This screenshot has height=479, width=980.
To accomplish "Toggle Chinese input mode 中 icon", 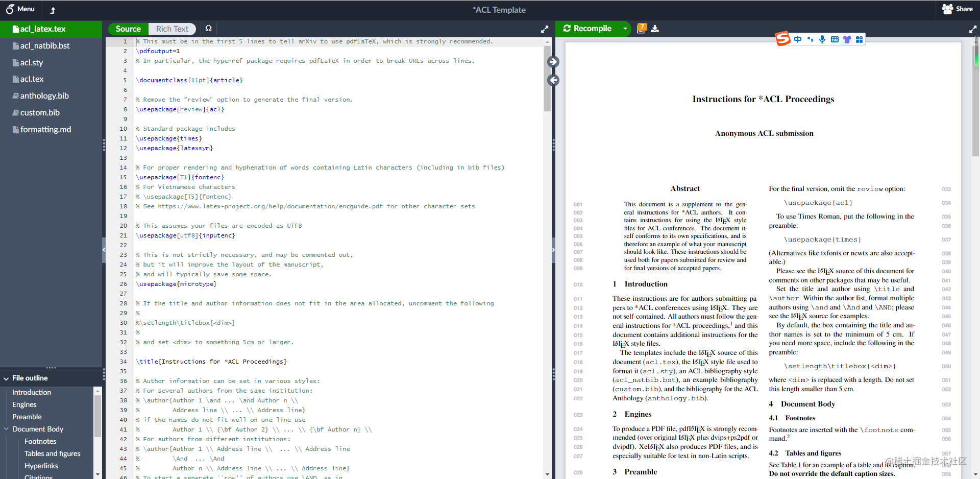I will point(798,39).
